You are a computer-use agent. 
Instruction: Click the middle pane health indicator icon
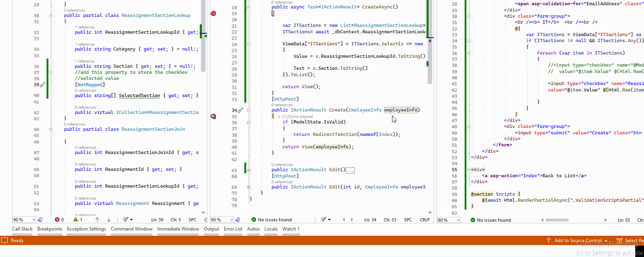238,220
